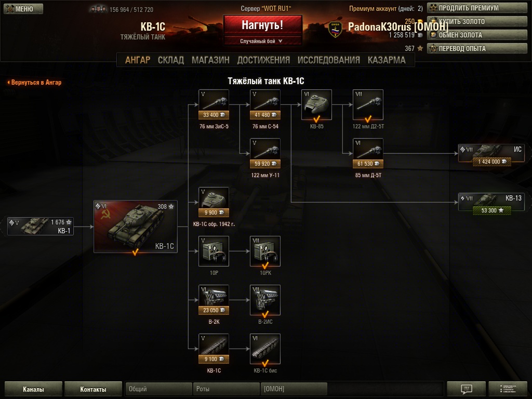Switch to the Общий chat channel tab
This screenshot has height=399, width=532.
(158, 389)
